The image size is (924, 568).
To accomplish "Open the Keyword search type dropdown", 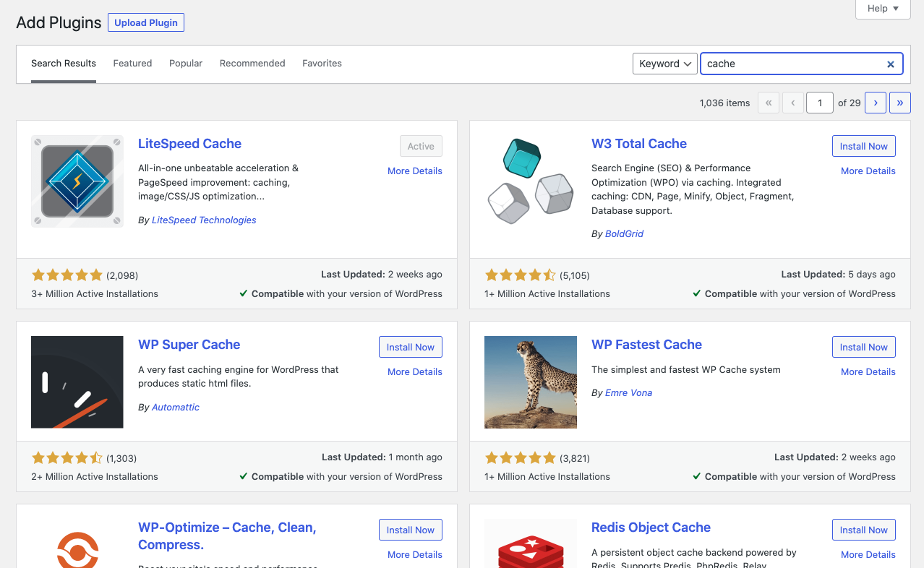I will tap(665, 64).
